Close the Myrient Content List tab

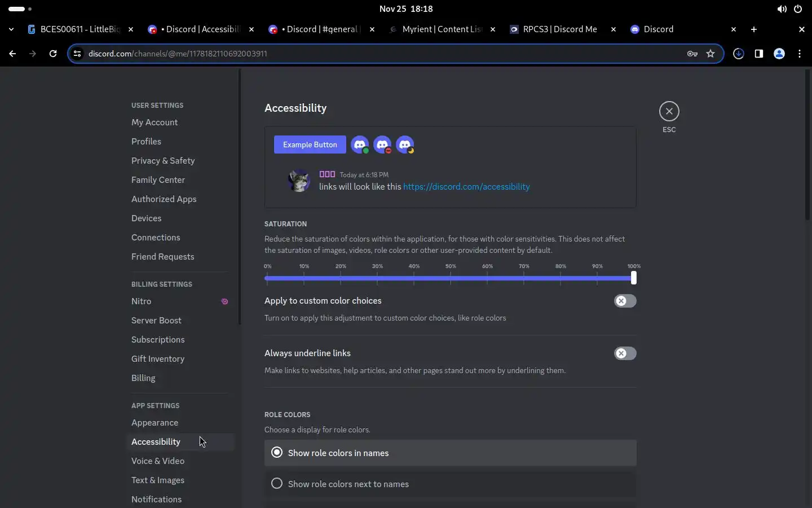point(493,29)
